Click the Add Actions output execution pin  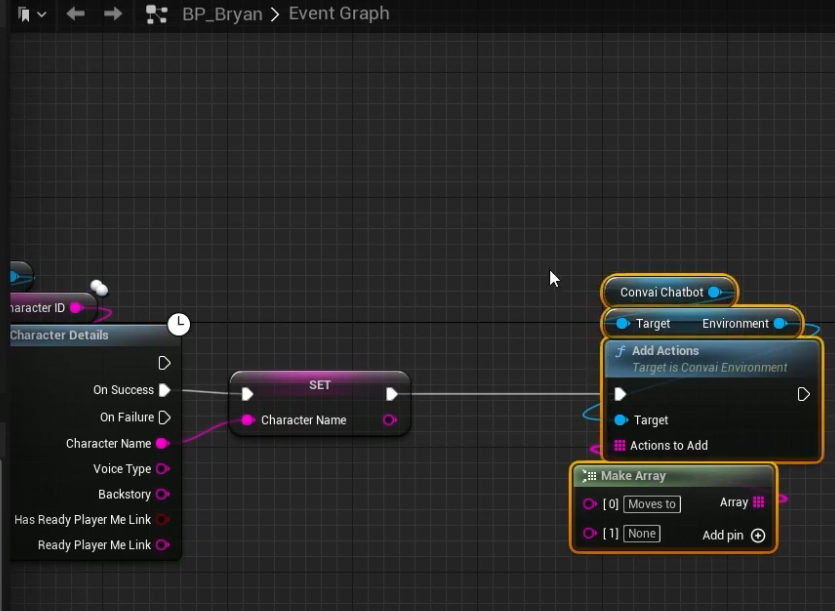[803, 395]
